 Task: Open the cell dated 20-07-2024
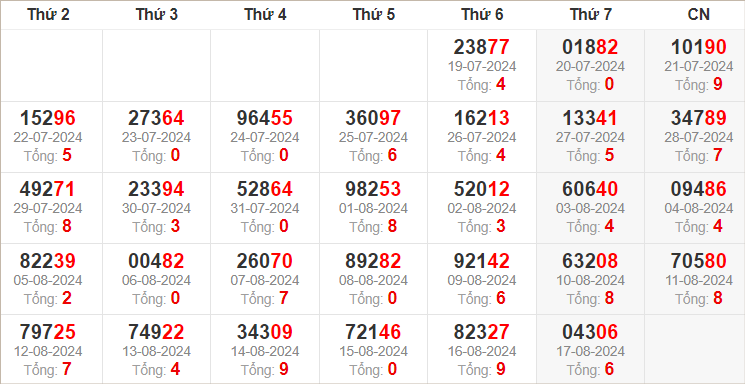[x=590, y=66]
